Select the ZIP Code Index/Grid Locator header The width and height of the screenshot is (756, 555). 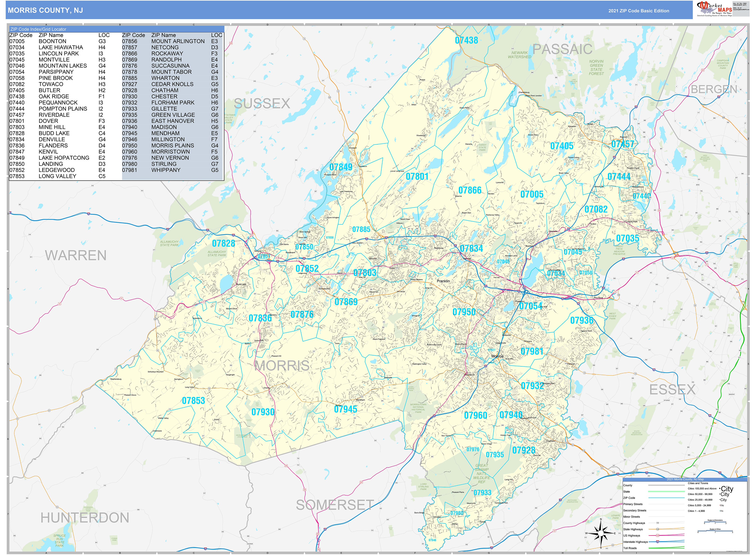(x=38, y=29)
